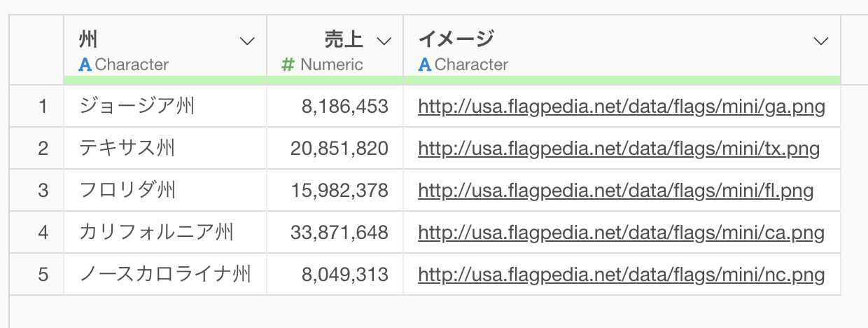Click the Character type icon under 州
The width and height of the screenshot is (868, 328).
tap(85, 65)
